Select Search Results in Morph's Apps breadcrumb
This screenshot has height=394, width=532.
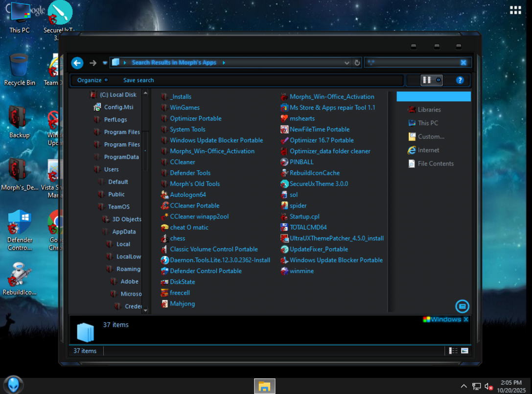[174, 63]
